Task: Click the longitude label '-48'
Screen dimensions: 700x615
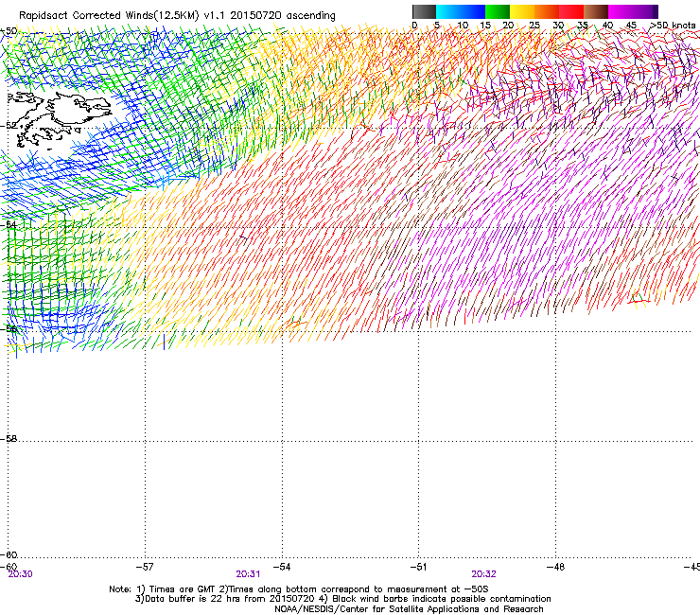Action: tap(556, 567)
